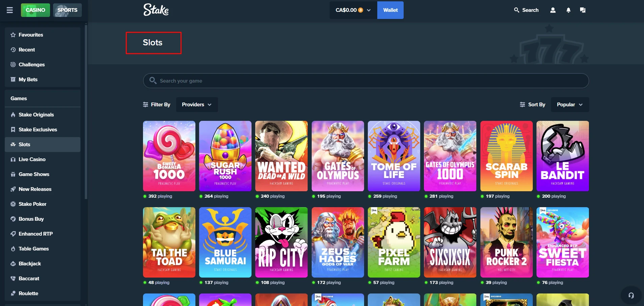Switch to the CASINO tab
This screenshot has width=644, height=306.
35,10
